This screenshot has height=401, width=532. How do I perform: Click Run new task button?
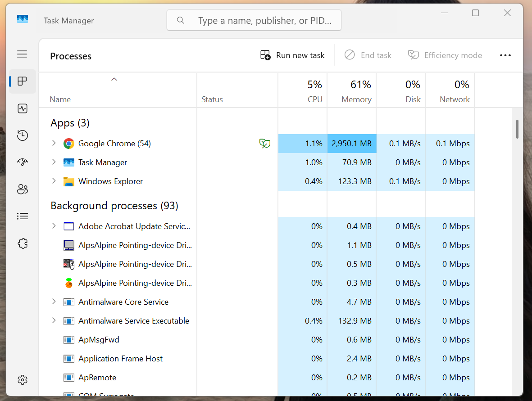[x=292, y=55]
